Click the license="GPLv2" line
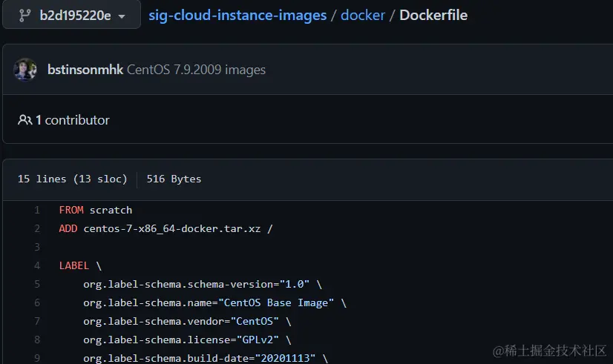613x364 pixels. point(187,340)
